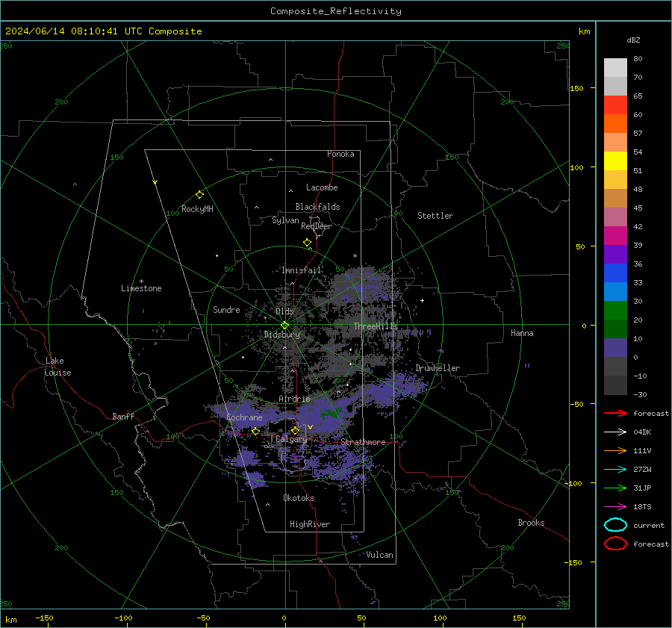Click the purple 10 dBZ color swatch
Image resolution: width=672 pixels, height=628 pixels.
pos(615,348)
